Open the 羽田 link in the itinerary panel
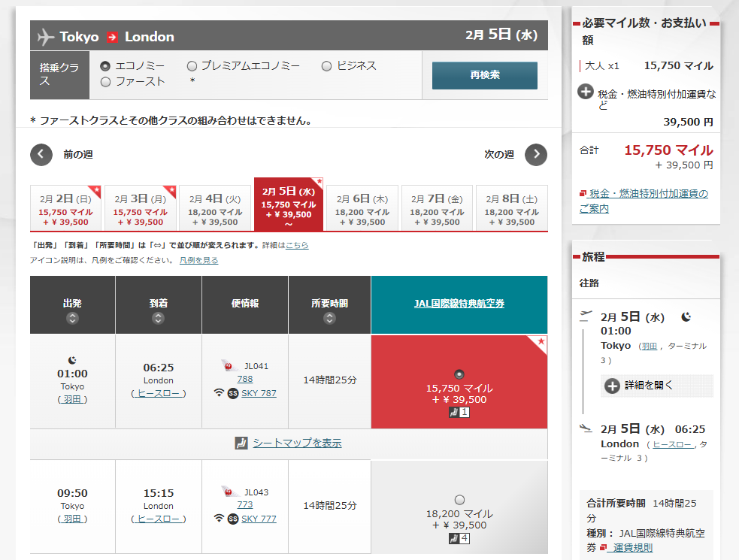 pyautogui.click(x=649, y=346)
